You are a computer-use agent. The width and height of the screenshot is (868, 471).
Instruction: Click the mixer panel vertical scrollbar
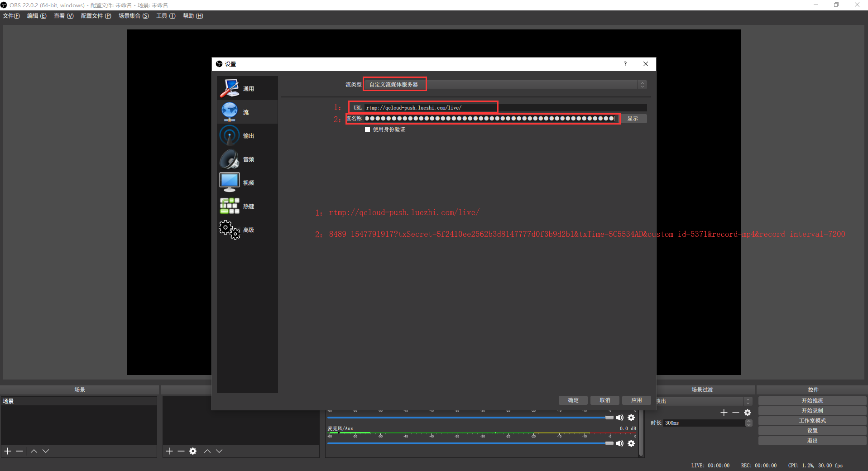[641, 434]
